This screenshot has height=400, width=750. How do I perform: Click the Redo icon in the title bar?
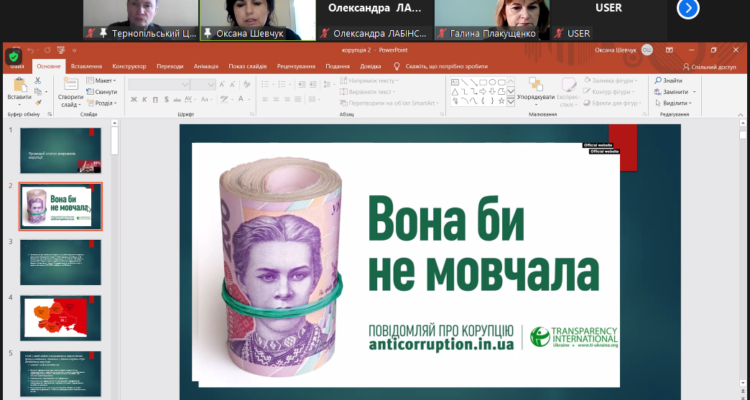[x=47, y=50]
